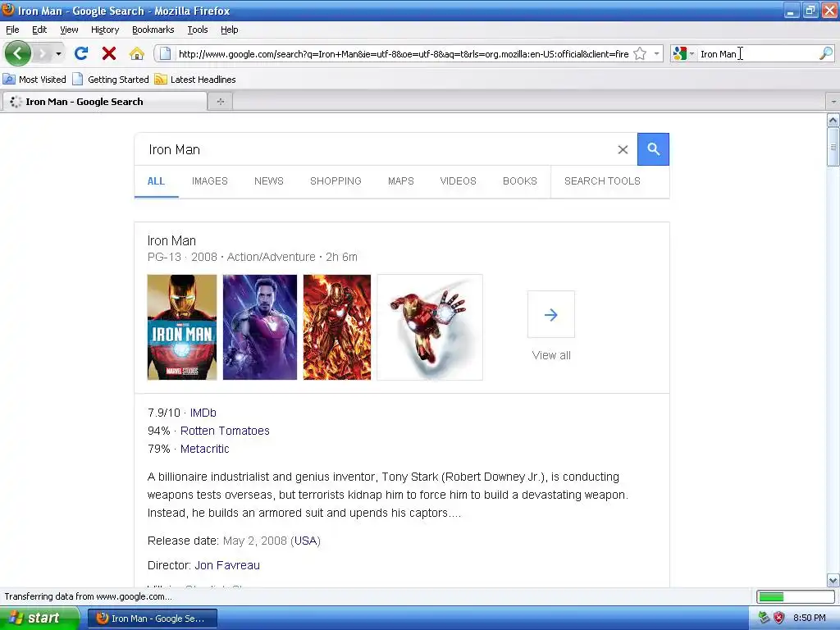Viewport: 840px width, 630px height.
Task: Click the scrollbar up arrow
Action: (x=833, y=120)
